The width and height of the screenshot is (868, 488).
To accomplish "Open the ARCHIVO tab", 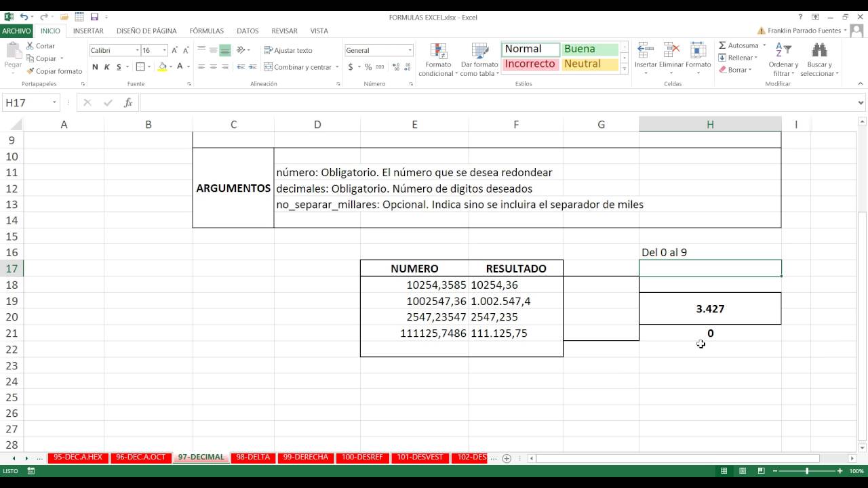I will pos(16,30).
